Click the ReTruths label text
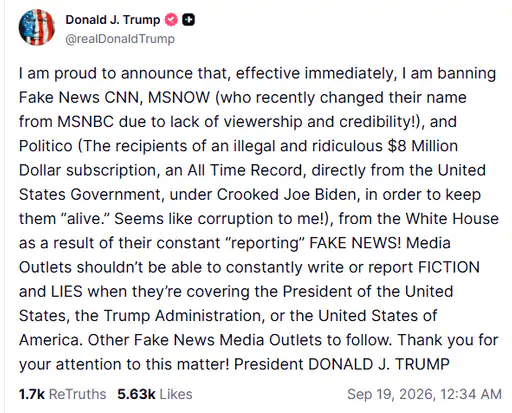The width and height of the screenshot is (512, 413). point(77,394)
